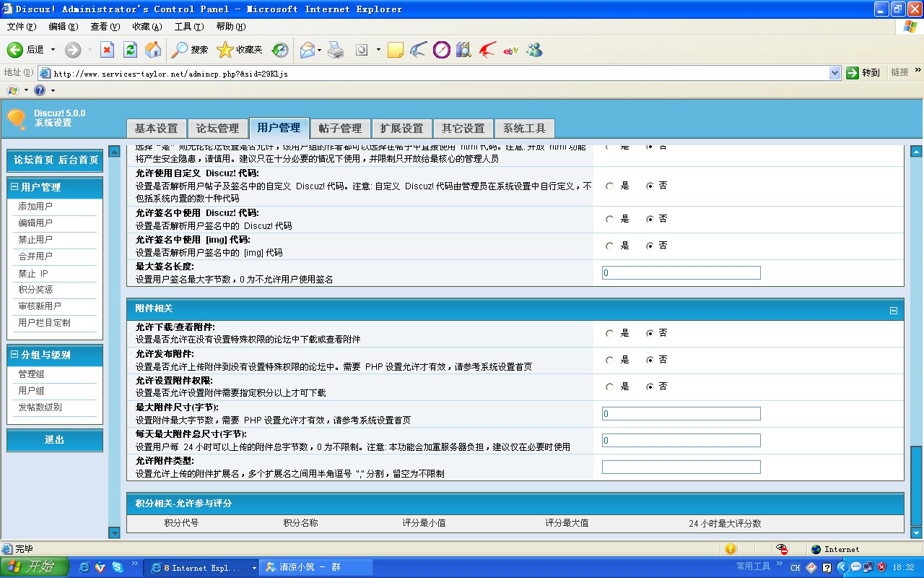Open Internet Explorer taskbar group dropdown

(253, 568)
